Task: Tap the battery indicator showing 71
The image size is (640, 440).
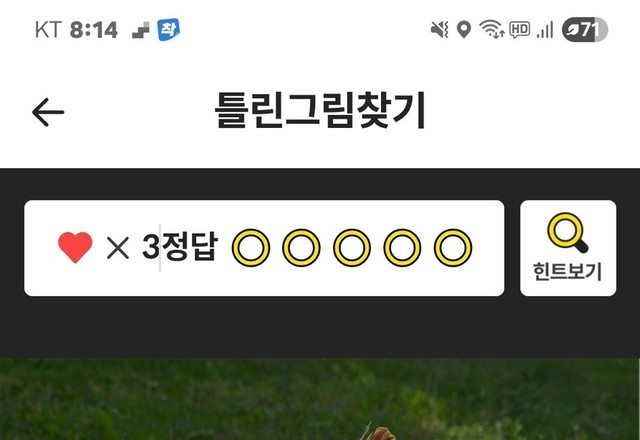Action: [584, 30]
